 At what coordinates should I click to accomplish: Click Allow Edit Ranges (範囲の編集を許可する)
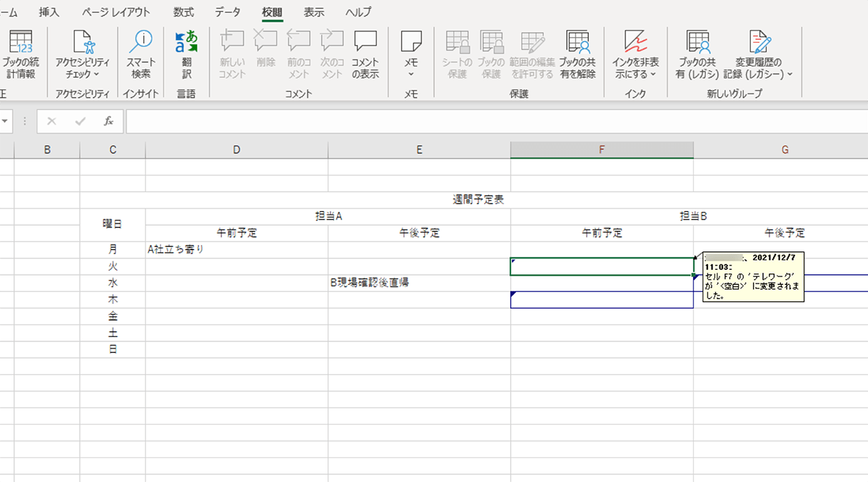[x=532, y=55]
